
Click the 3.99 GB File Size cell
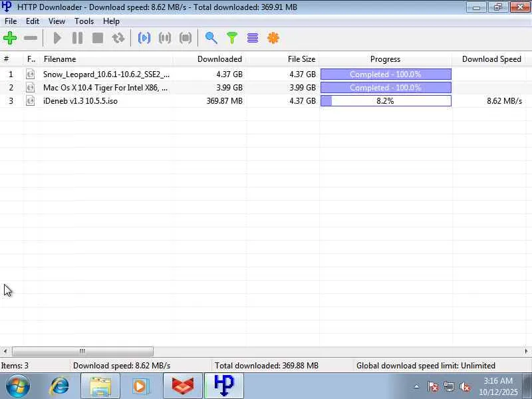(x=303, y=88)
